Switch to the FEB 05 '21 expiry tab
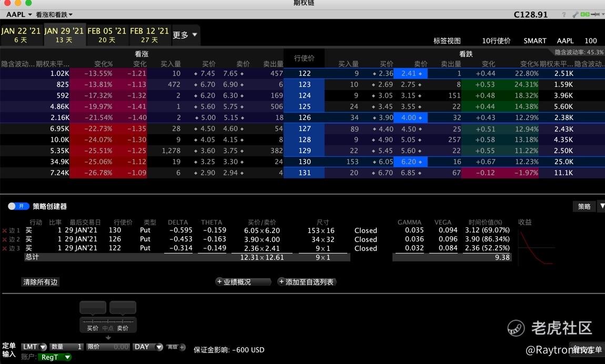Viewport: 605px width, 364px height. click(x=107, y=35)
